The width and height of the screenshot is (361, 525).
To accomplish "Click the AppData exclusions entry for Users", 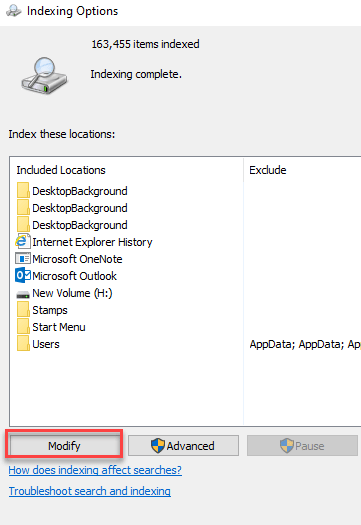I will [305, 344].
